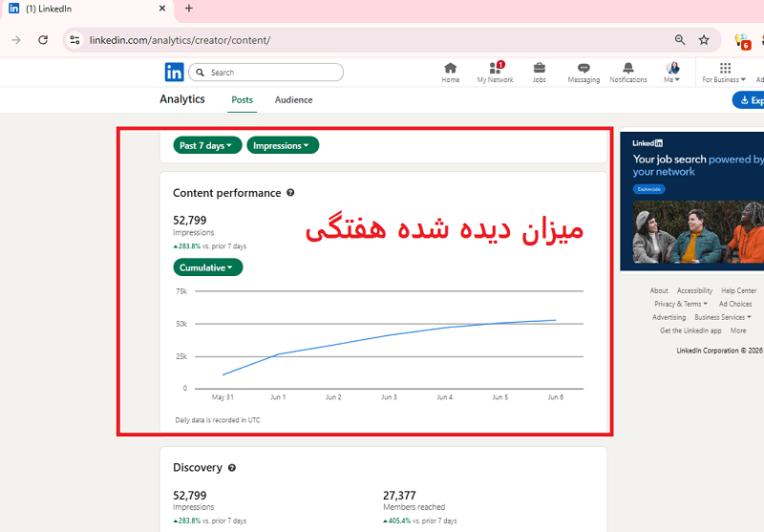Switch to the Posts tab
Viewport: 764px width, 532px height.
tap(243, 100)
